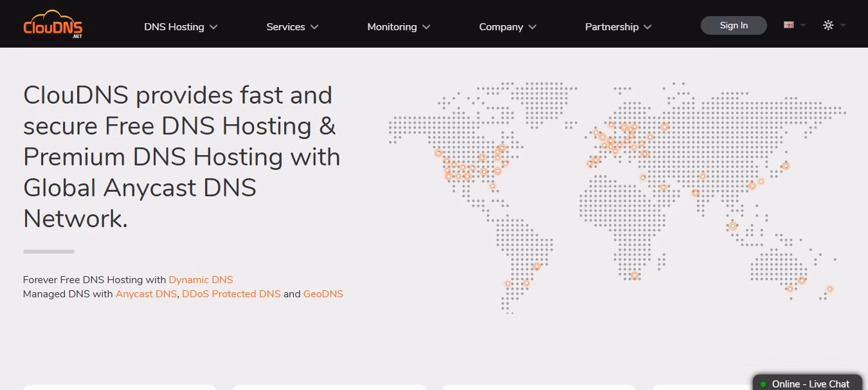This screenshot has height=390, width=868.
Task: Click the UK flag language icon
Action: (x=789, y=25)
